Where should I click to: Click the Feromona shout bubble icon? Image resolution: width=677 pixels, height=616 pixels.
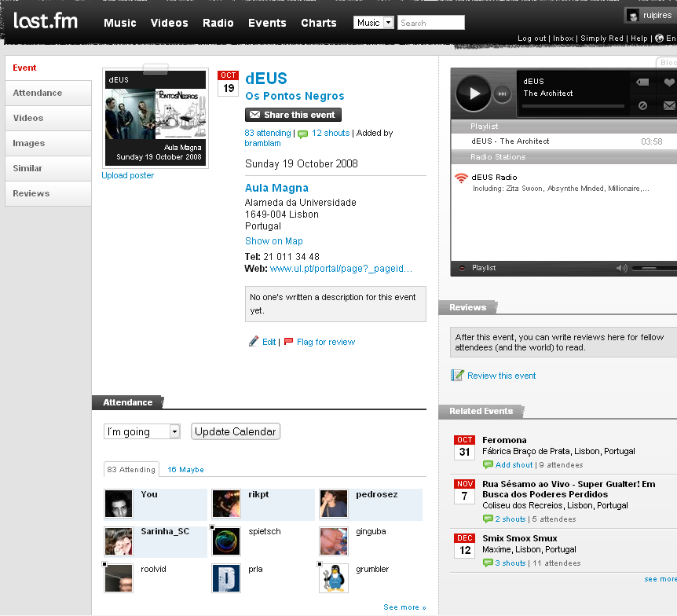click(488, 465)
